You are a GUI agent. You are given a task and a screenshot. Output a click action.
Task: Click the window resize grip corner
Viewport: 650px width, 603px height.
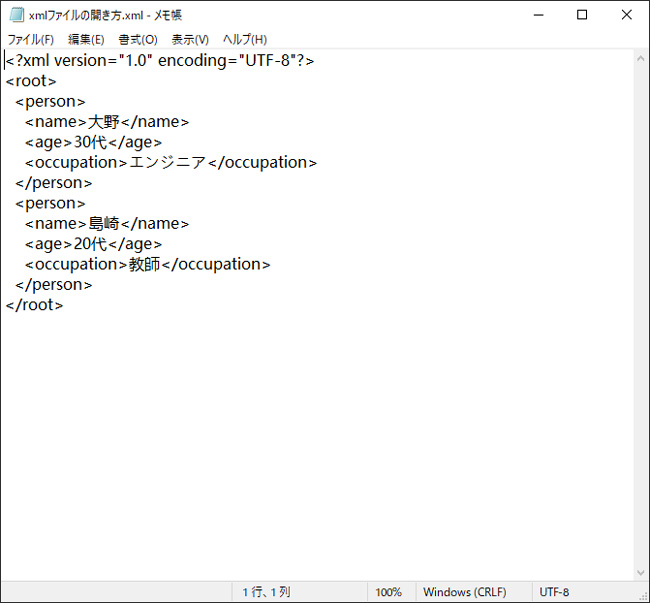coord(644,596)
